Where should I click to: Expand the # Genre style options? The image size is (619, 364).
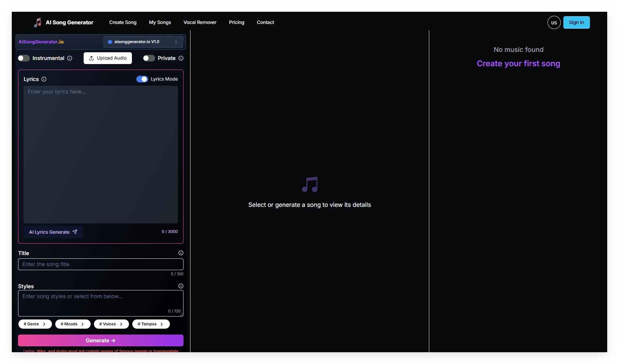point(35,324)
